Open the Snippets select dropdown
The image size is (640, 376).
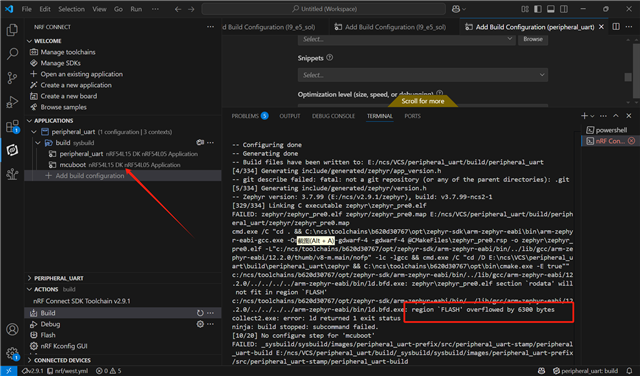(x=422, y=75)
